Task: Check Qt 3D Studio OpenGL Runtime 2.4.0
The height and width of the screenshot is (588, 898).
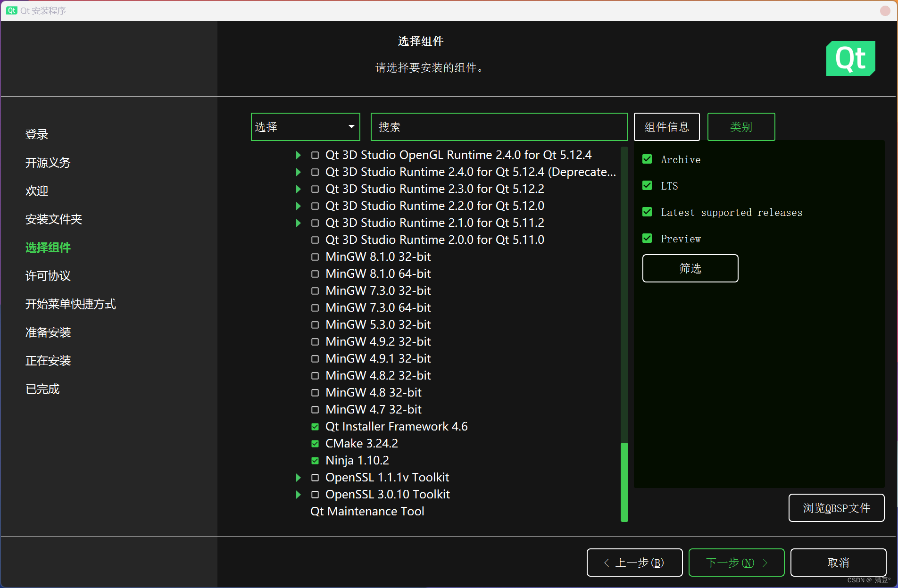Action: pos(315,155)
